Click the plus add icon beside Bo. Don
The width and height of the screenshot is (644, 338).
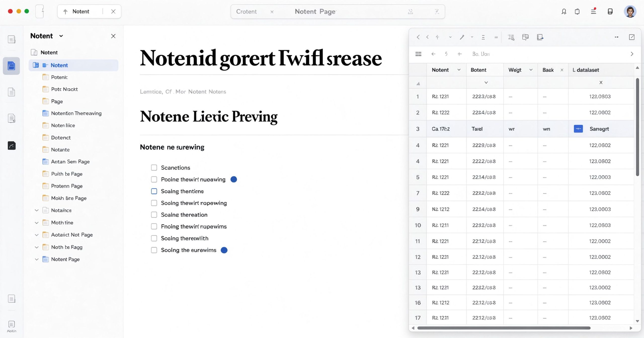[x=459, y=54]
